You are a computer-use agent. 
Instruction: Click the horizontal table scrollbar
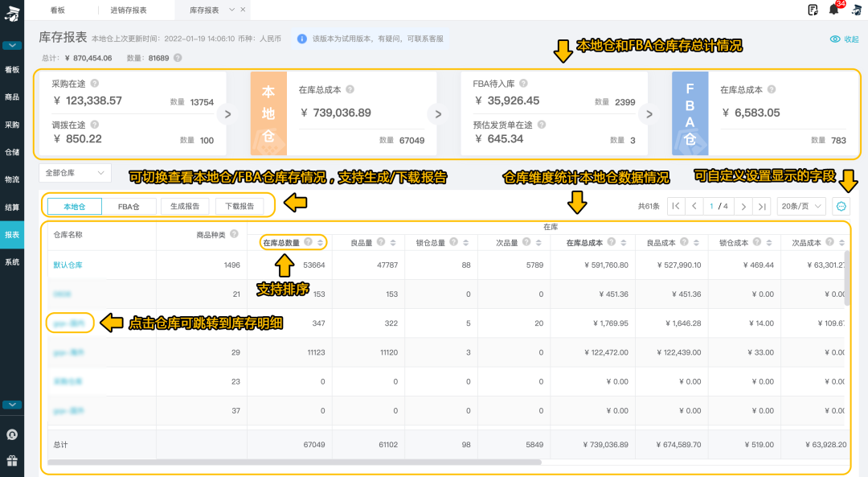tap(294, 462)
